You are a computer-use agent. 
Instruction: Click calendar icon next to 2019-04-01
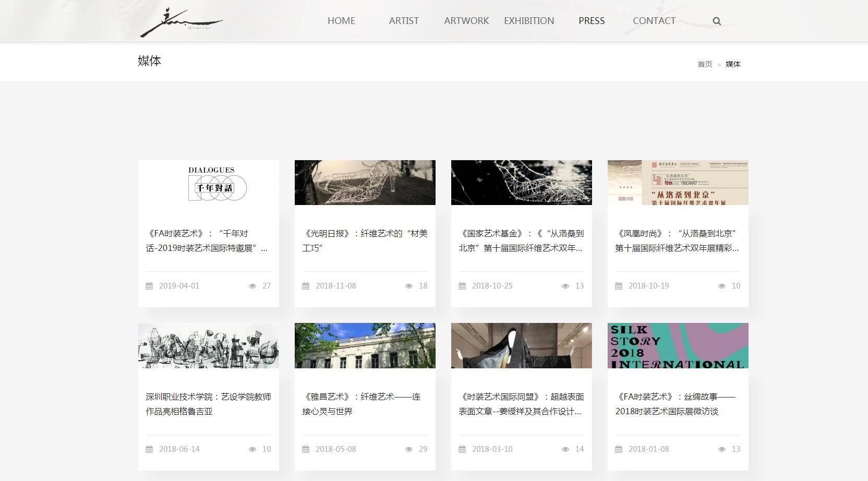click(x=149, y=286)
